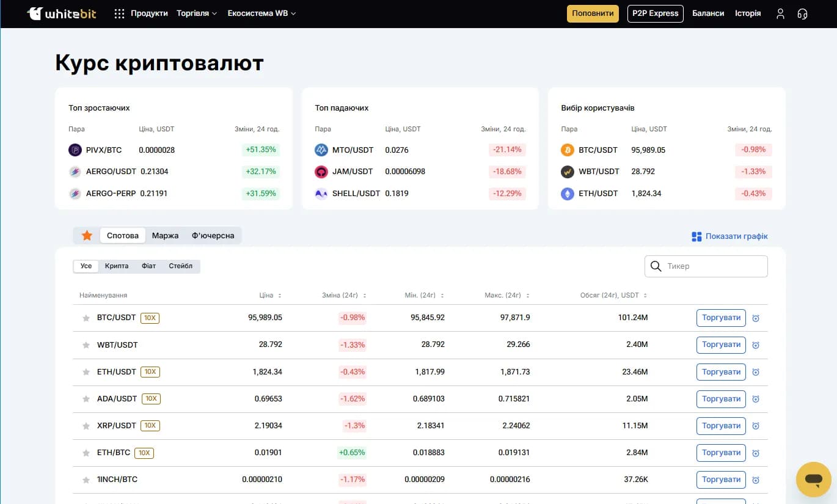Expand the Екосистема WB dropdown
Image resolution: width=837 pixels, height=504 pixels.
[x=261, y=13]
